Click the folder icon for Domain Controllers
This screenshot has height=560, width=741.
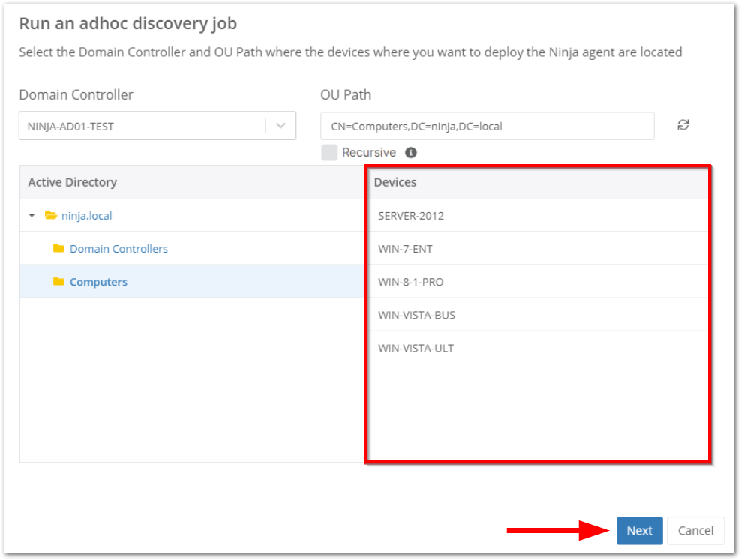61,248
